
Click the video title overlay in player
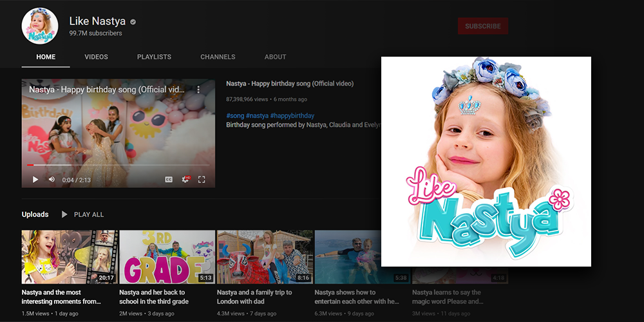click(107, 90)
